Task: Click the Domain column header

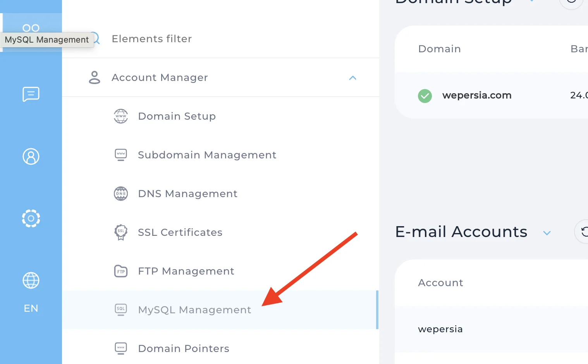Action: click(440, 49)
